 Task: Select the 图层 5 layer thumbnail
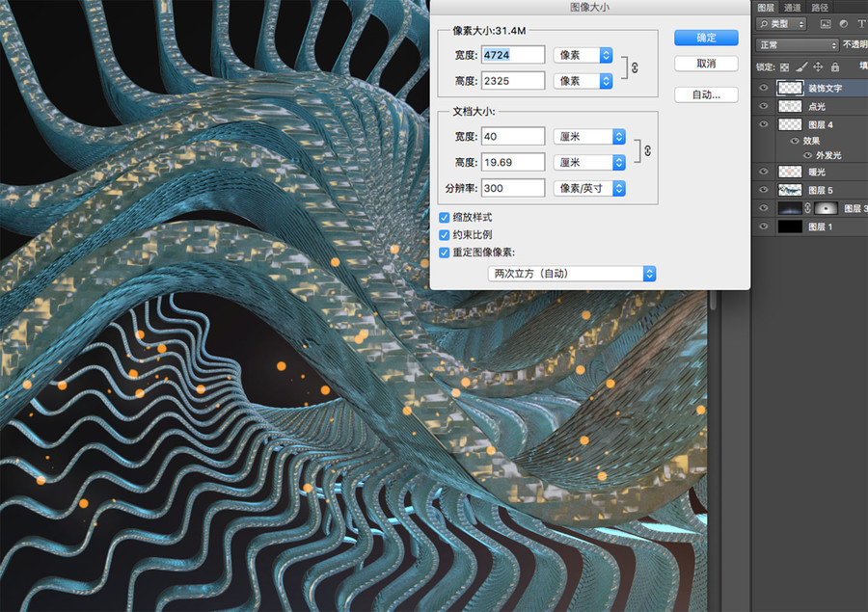point(790,190)
